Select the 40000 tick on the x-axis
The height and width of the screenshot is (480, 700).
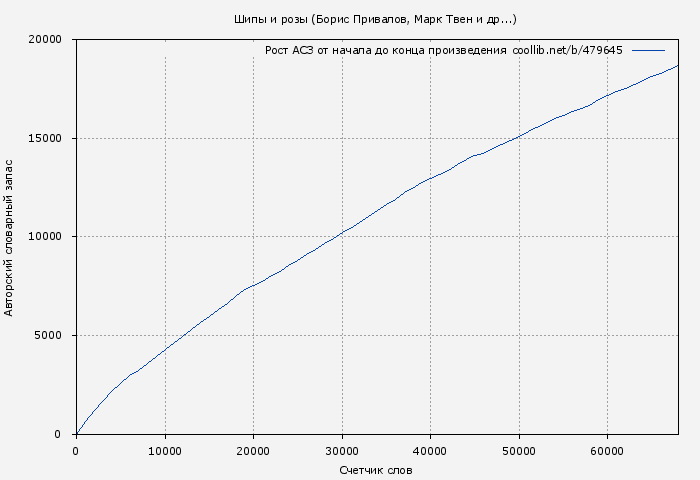430,451
